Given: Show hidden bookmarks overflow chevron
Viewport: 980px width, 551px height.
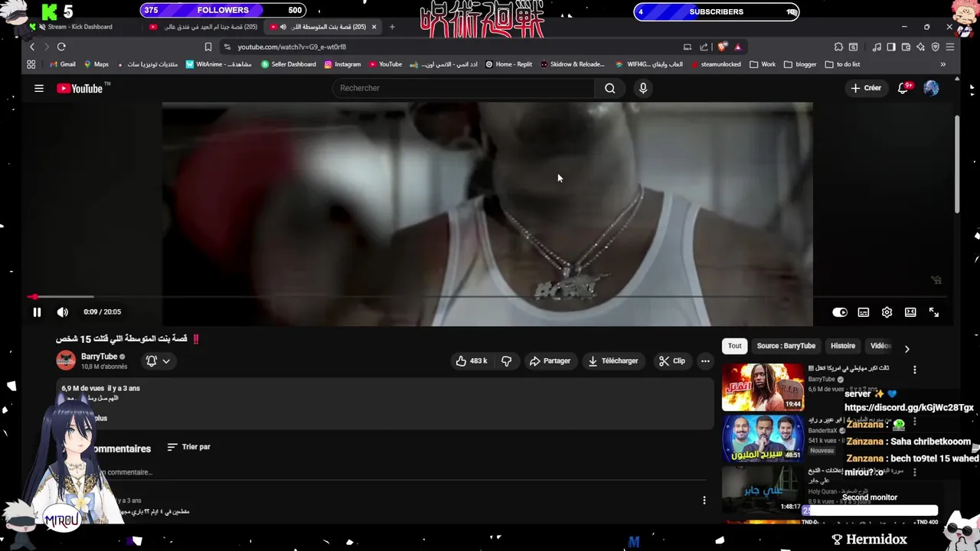Looking at the screenshot, I should [943, 64].
